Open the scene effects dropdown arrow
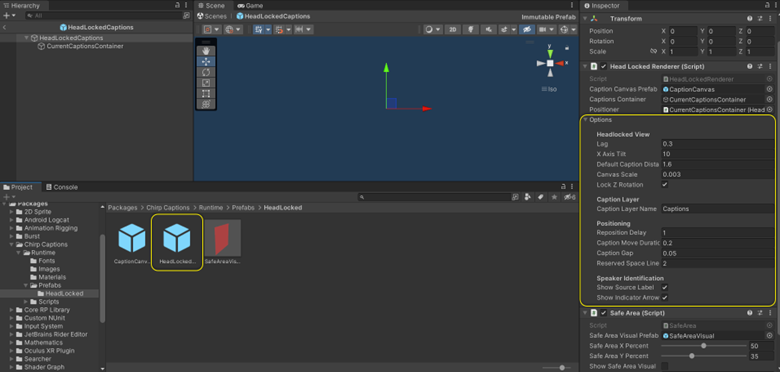The height and width of the screenshot is (372, 780). click(x=513, y=30)
